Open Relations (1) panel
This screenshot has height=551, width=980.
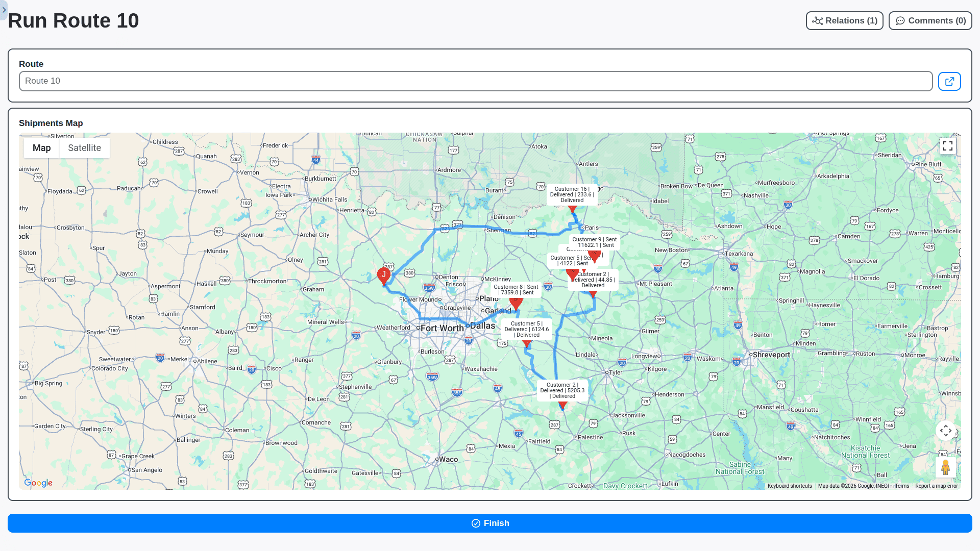[845, 21]
